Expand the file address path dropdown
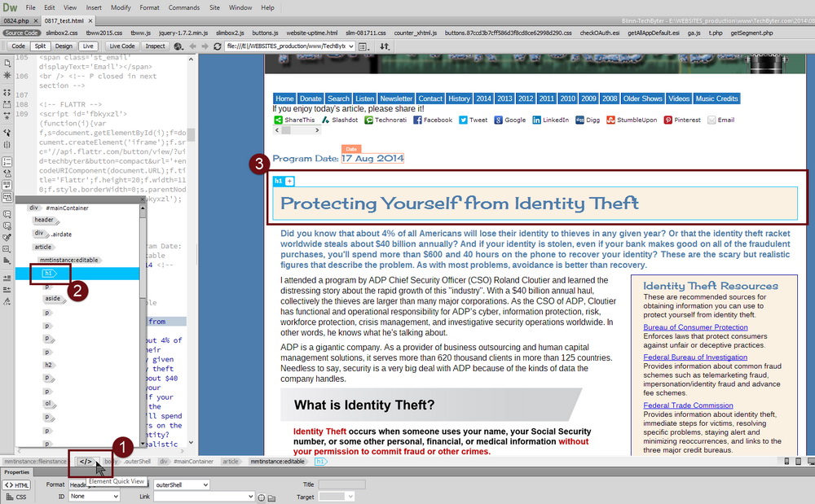Image resolution: width=815 pixels, height=504 pixels. (x=350, y=46)
